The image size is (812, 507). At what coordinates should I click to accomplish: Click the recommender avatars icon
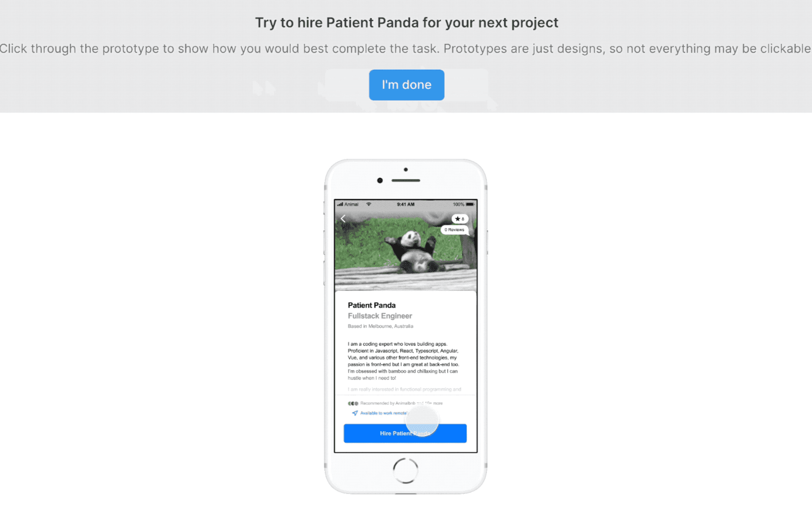tap(353, 403)
